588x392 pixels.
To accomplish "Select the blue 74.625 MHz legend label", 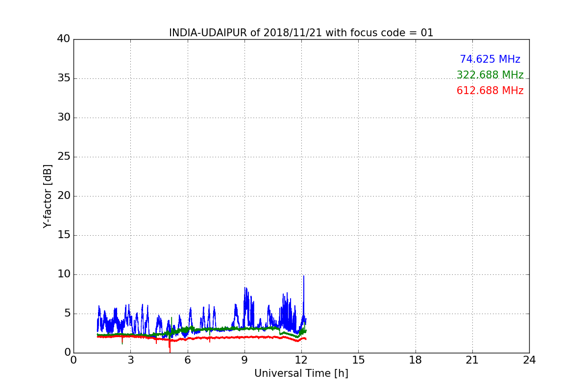I will [x=490, y=59].
